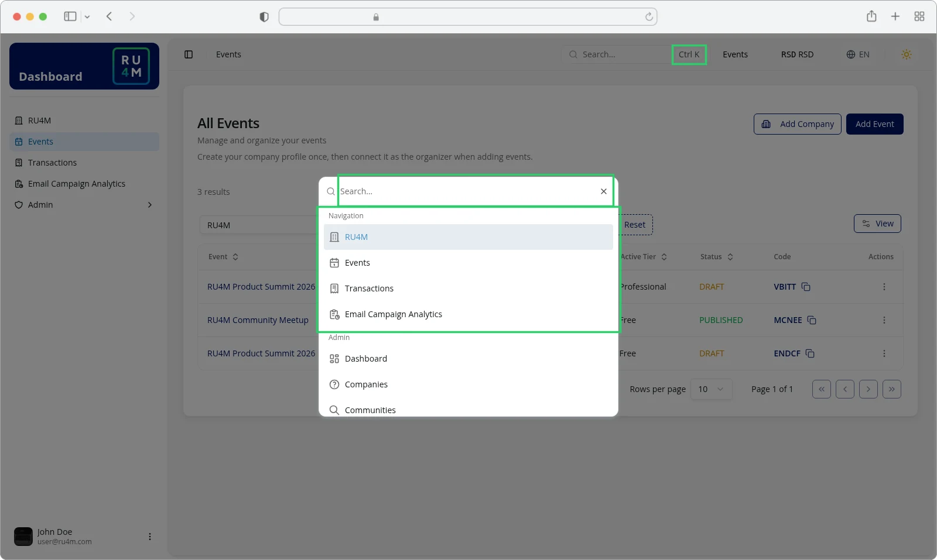Sort by the Active Tier column
The image size is (937, 560).
pos(644,257)
